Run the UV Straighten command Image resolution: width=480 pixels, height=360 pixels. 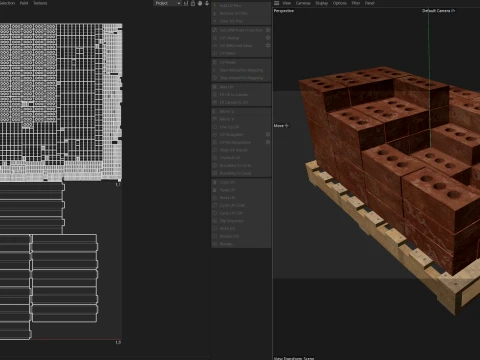(238, 135)
